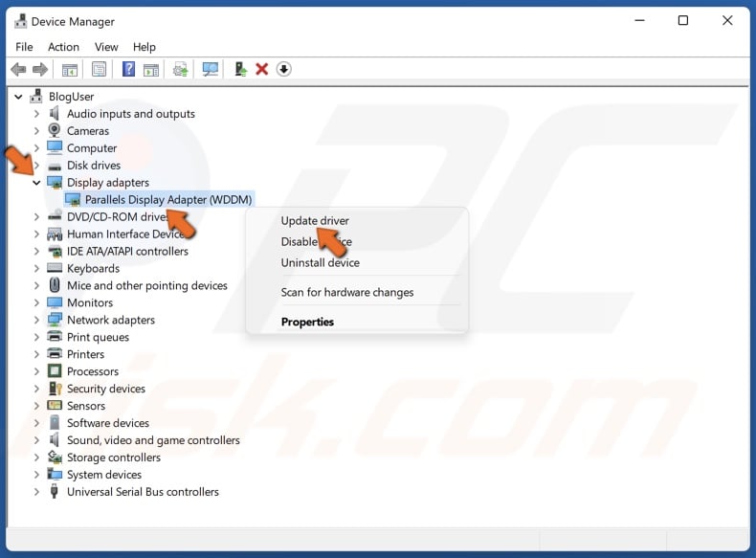
Task: Choose Disable device from context menu
Action: tap(317, 241)
